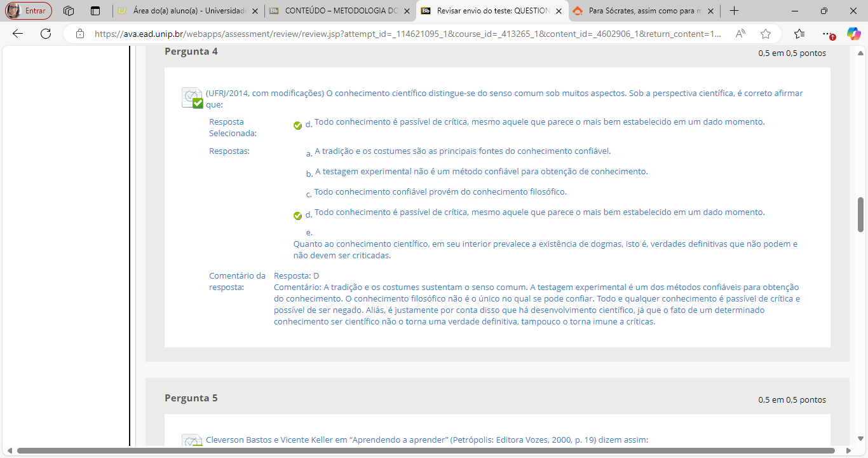
Task: Open the Favorites list icon
Action: (799, 34)
